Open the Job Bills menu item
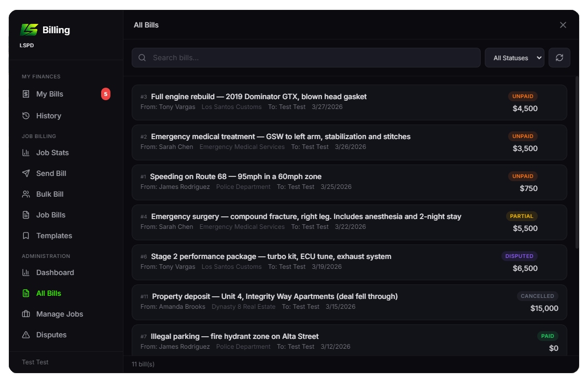Screen dimensions: 588x383 (50, 215)
